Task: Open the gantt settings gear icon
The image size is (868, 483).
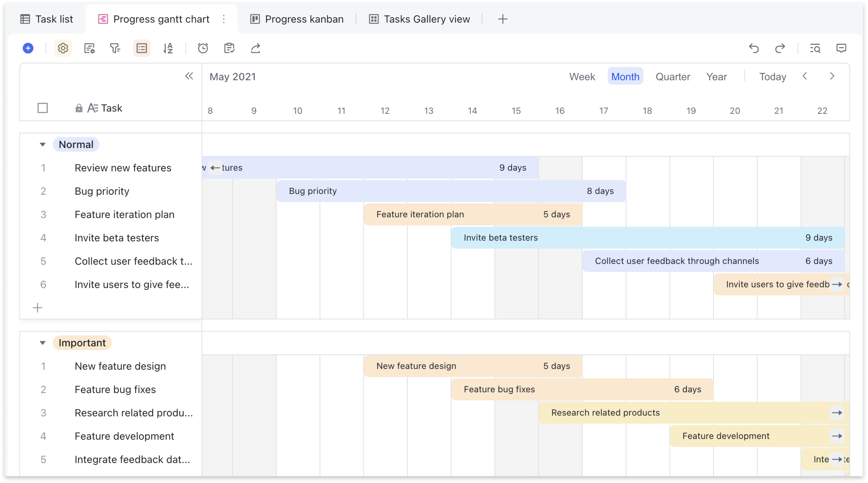Action: pos(63,48)
